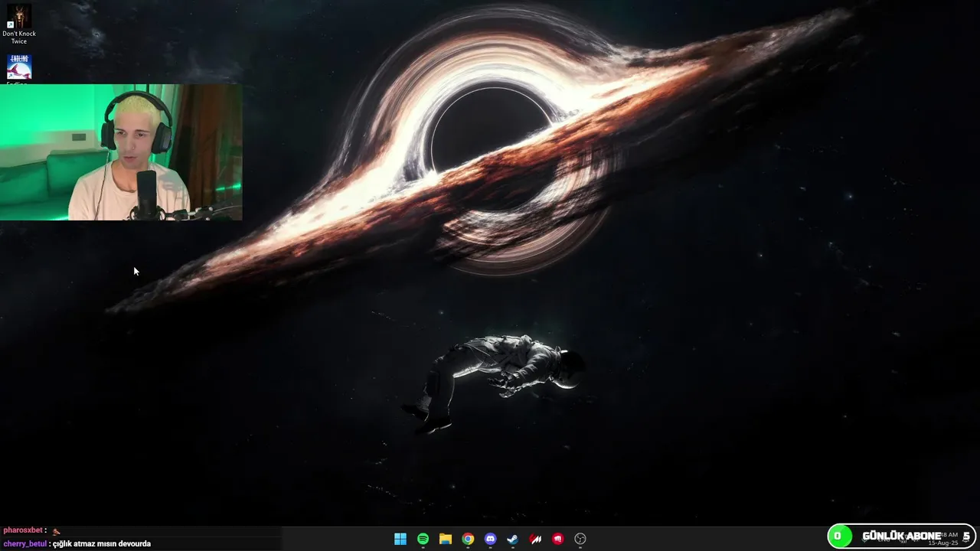Click the GÜNLÜK ABONE subscriber goal widget
Screen dimensions: 980x551
pyautogui.click(x=901, y=536)
